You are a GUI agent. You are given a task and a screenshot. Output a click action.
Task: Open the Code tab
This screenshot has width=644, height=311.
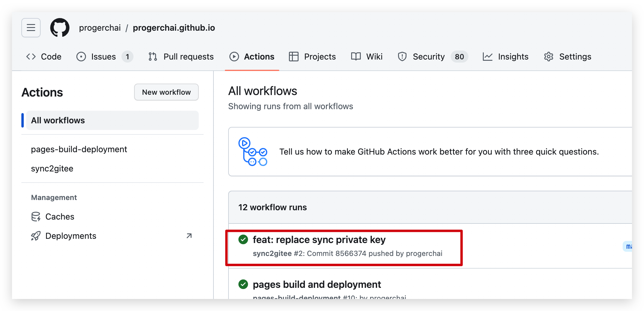(x=44, y=57)
